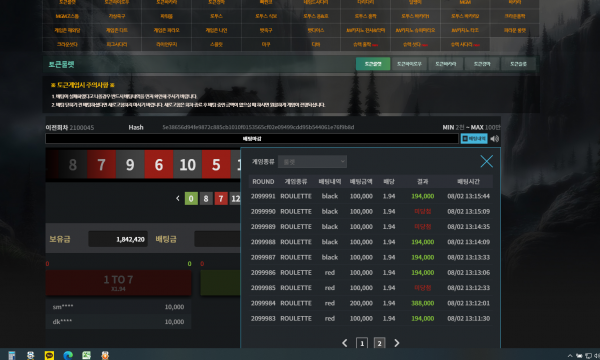600x360 pixels.
Task: Toggle the blue betting history button
Action: click(474, 138)
